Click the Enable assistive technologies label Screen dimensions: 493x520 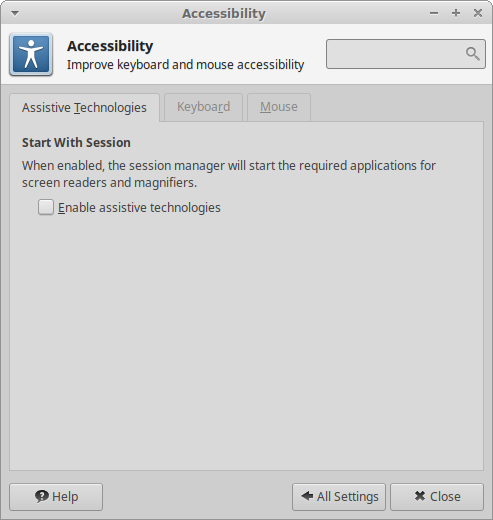tap(139, 208)
